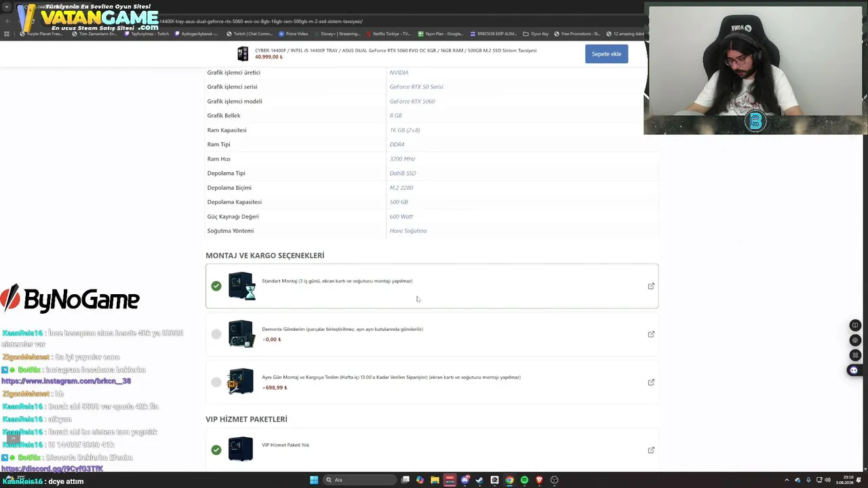Open the BRKCN38 EKİP ALIM bookmark

pyautogui.click(x=493, y=34)
